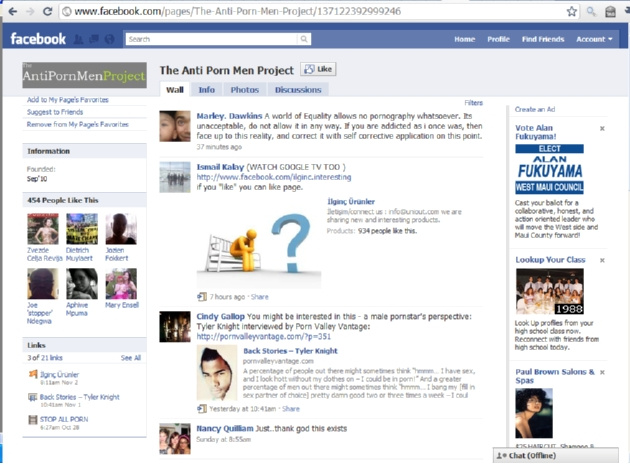Close the Paul Brown Salons ad
630x465 pixels.
point(602,373)
